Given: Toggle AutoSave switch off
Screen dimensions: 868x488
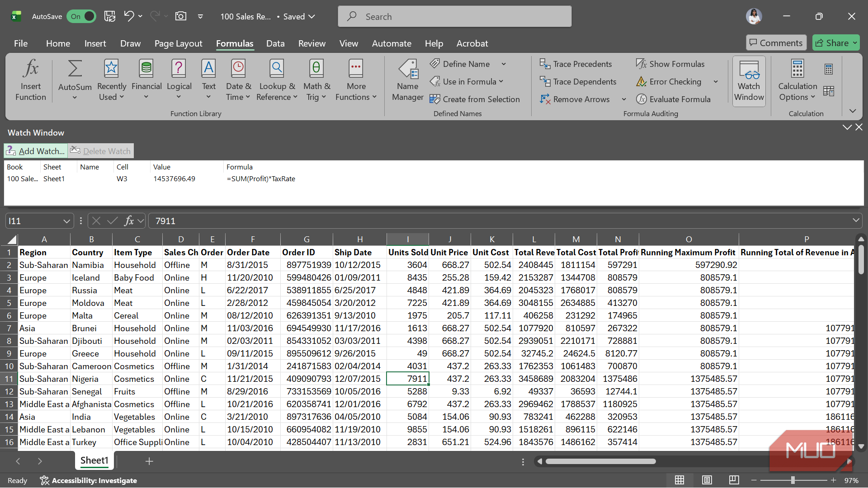Looking at the screenshot, I should [81, 16].
